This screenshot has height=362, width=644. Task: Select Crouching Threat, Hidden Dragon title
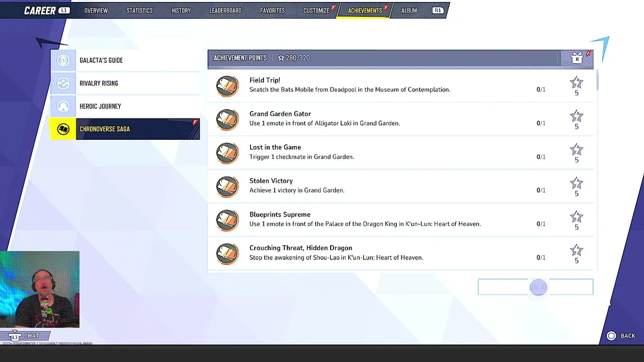tap(301, 248)
